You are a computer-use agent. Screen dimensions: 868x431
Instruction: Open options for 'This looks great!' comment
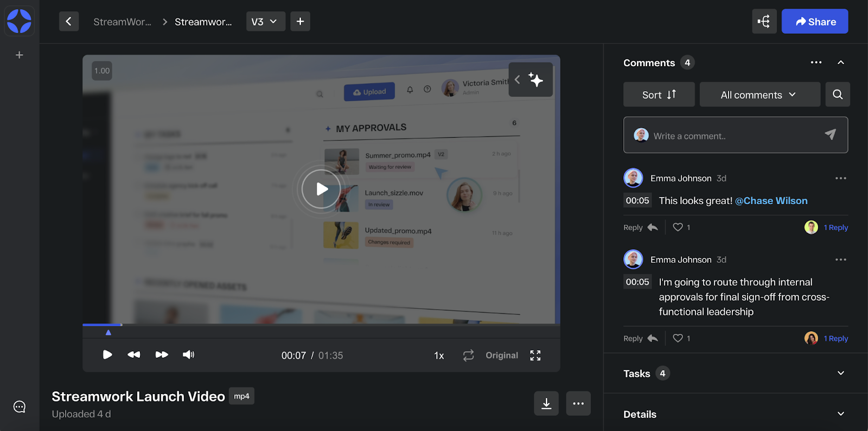click(841, 178)
